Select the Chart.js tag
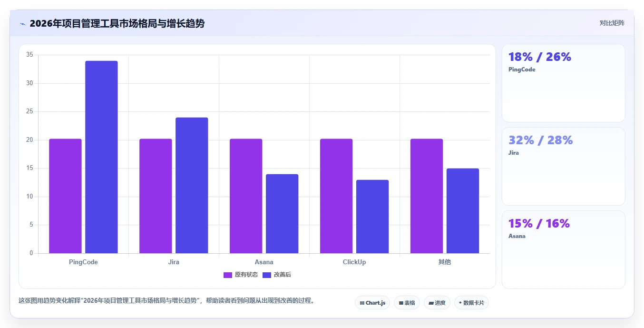The height and width of the screenshot is (328, 644). pyautogui.click(x=372, y=303)
